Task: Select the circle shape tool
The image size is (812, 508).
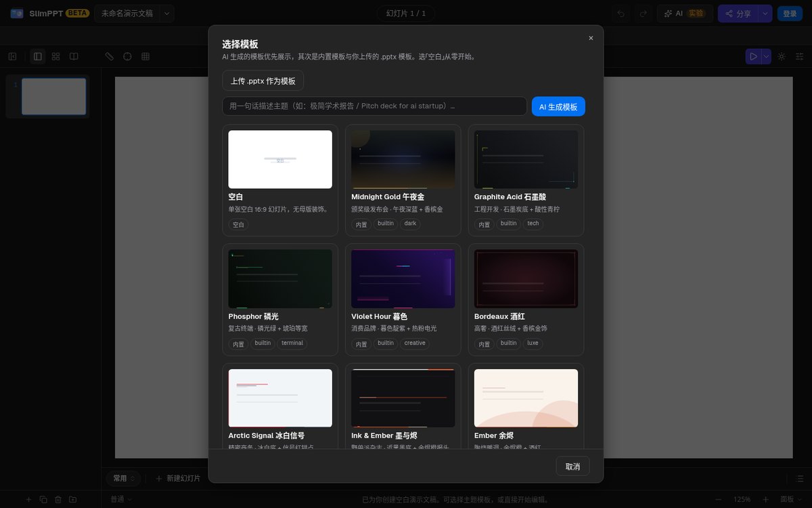Action: point(127,56)
